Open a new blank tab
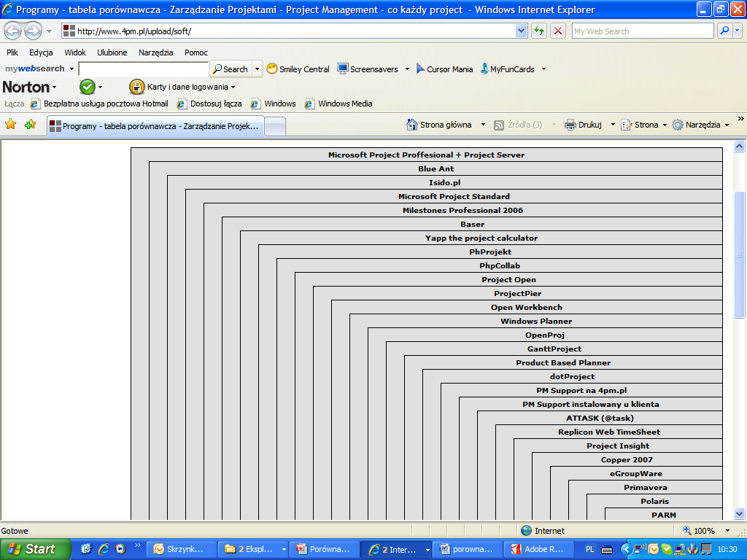 pos(275,127)
